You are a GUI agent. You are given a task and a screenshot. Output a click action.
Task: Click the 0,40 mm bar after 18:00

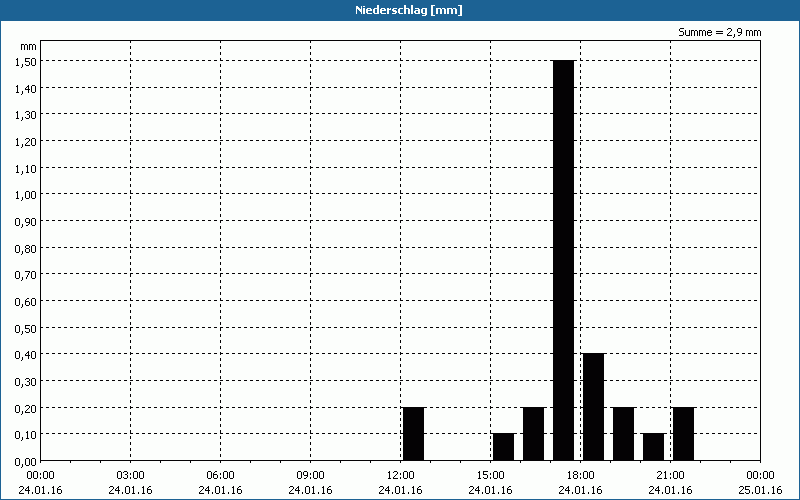tap(593, 407)
